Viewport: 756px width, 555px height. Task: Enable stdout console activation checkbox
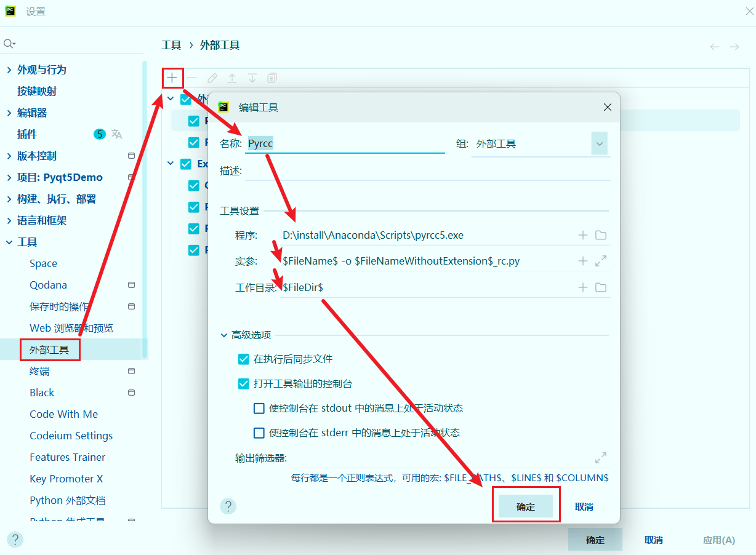(259, 408)
